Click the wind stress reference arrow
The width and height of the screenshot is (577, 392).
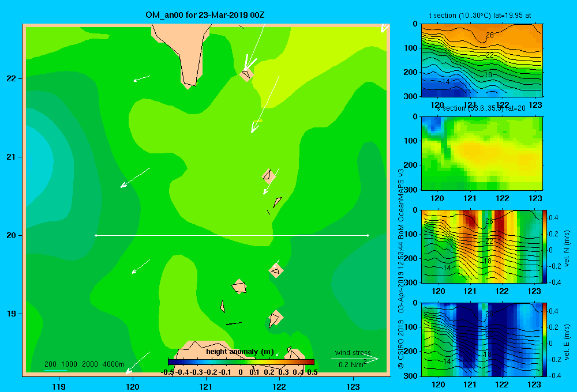[355, 359]
